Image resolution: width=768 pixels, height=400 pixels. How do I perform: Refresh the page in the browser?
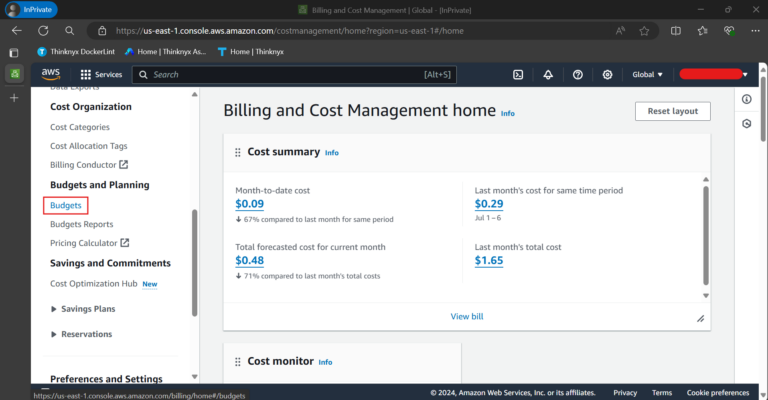coord(43,31)
